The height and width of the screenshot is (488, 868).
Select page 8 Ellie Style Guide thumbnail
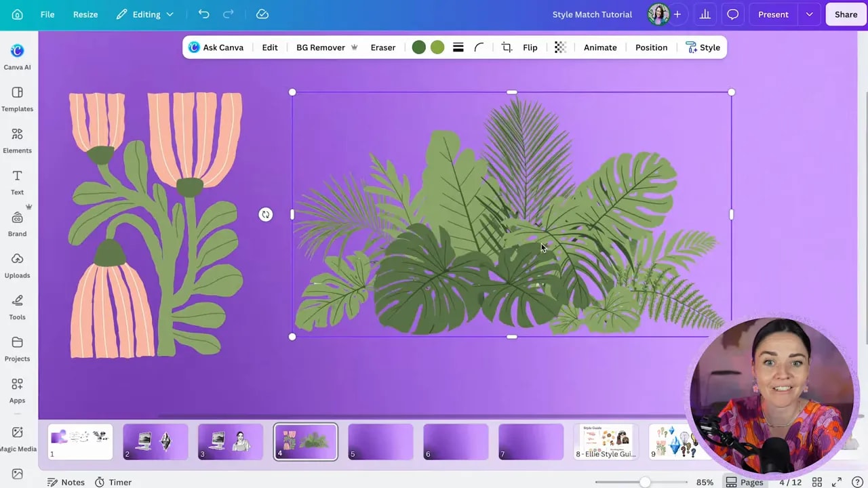click(x=606, y=442)
